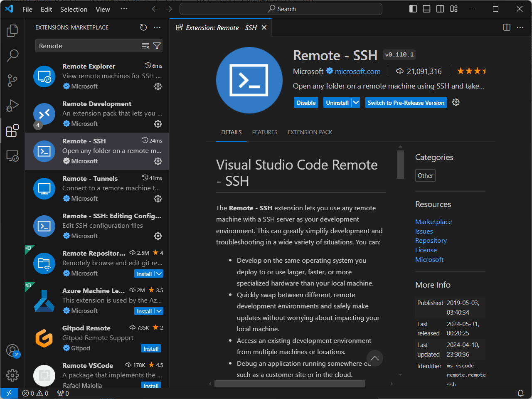Open Extensions views and more actions
532x399 pixels.
click(157, 27)
